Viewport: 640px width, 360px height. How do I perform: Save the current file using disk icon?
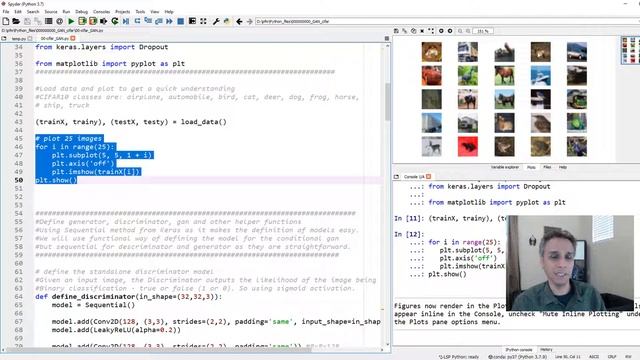[x=27, y=21]
